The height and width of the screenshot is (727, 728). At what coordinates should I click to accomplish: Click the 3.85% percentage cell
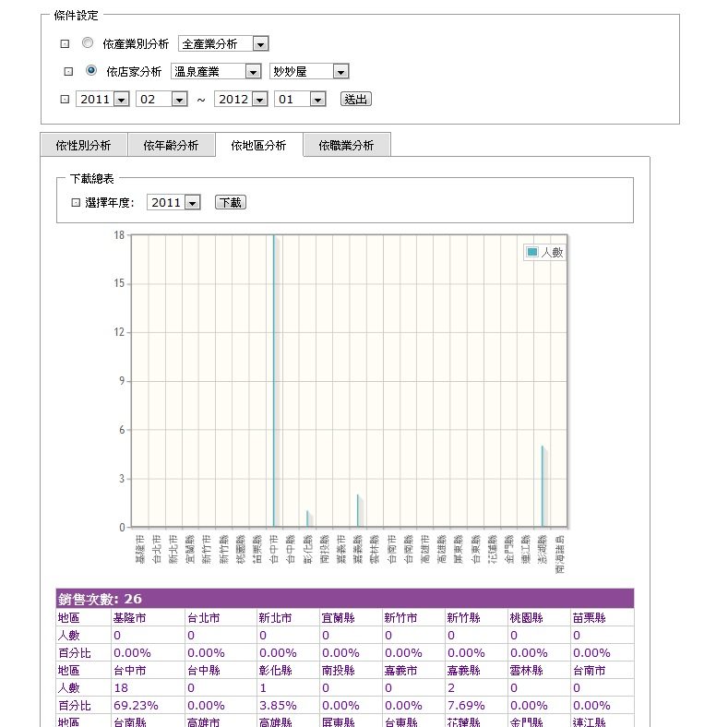pyautogui.click(x=288, y=705)
